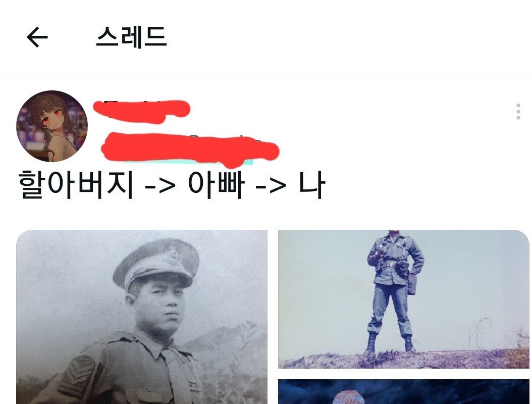
Task: Go back using the left arrow icon
Action: [x=37, y=37]
